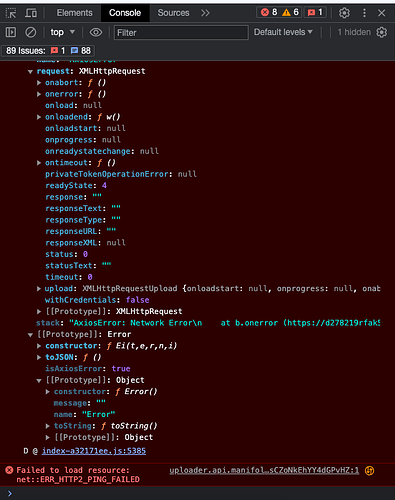This screenshot has width=395, height=500.
Task: Select the onreadystatechange: null property
Action: pos(102,151)
